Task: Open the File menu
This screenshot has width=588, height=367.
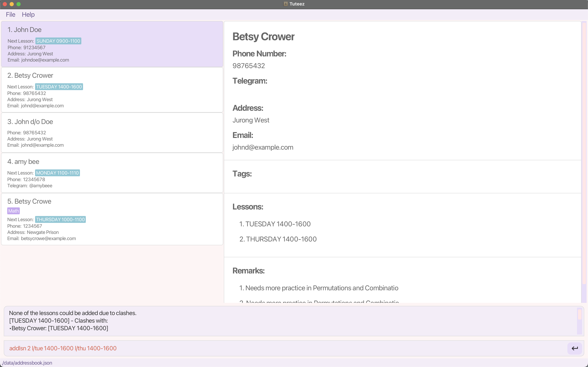Action: pyautogui.click(x=10, y=15)
